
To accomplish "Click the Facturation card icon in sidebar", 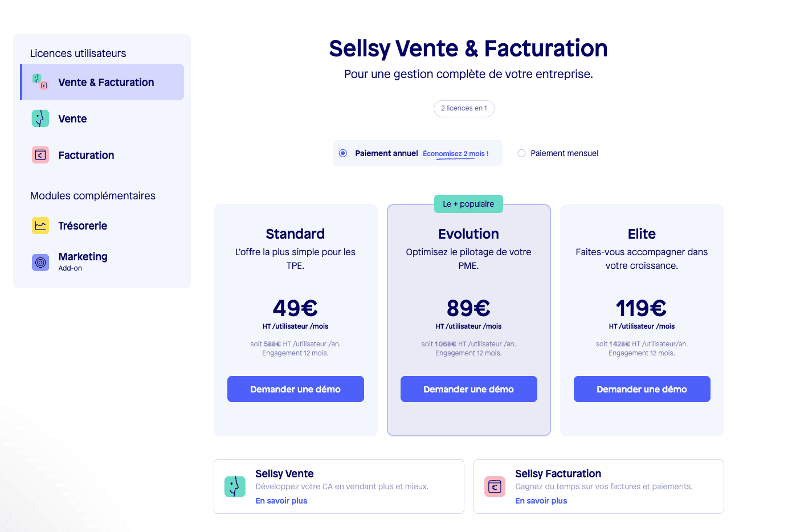I will click(x=40, y=155).
